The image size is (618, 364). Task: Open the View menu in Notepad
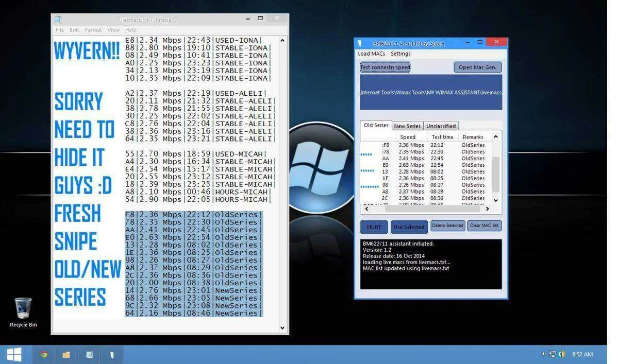(x=113, y=30)
